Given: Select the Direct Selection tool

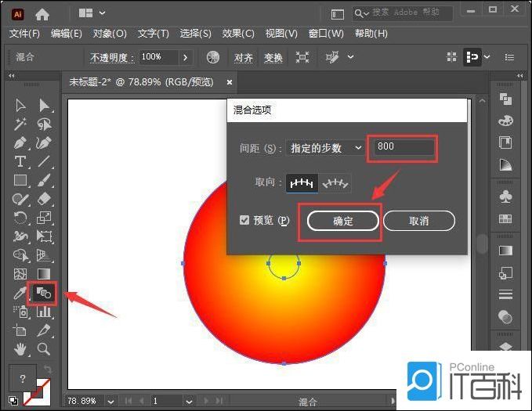Looking at the screenshot, I should click(x=44, y=106).
